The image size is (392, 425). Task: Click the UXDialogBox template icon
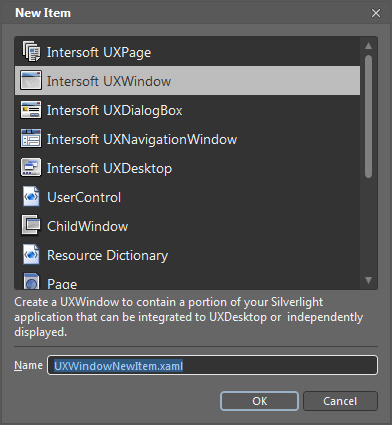(31, 110)
